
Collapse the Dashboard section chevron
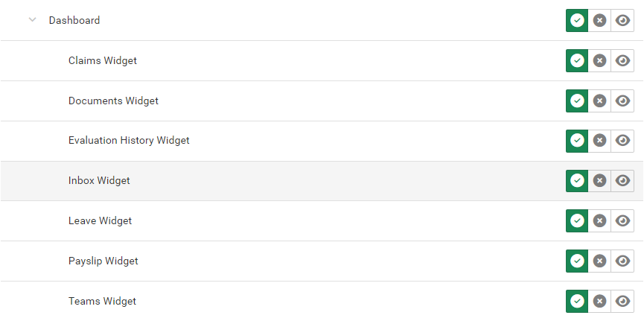32,20
